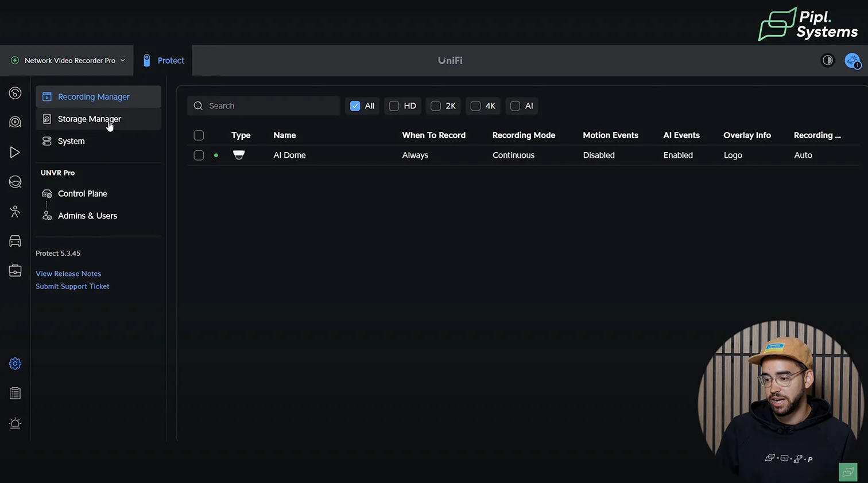
Task: Click the Disabled motion events cell
Action: 599,155
